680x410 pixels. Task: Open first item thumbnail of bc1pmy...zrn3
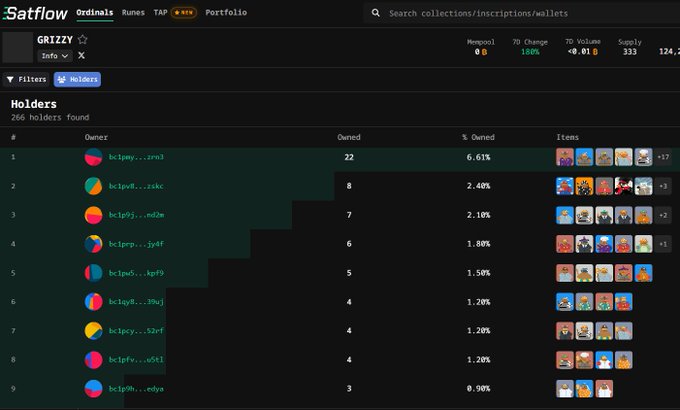tap(565, 157)
